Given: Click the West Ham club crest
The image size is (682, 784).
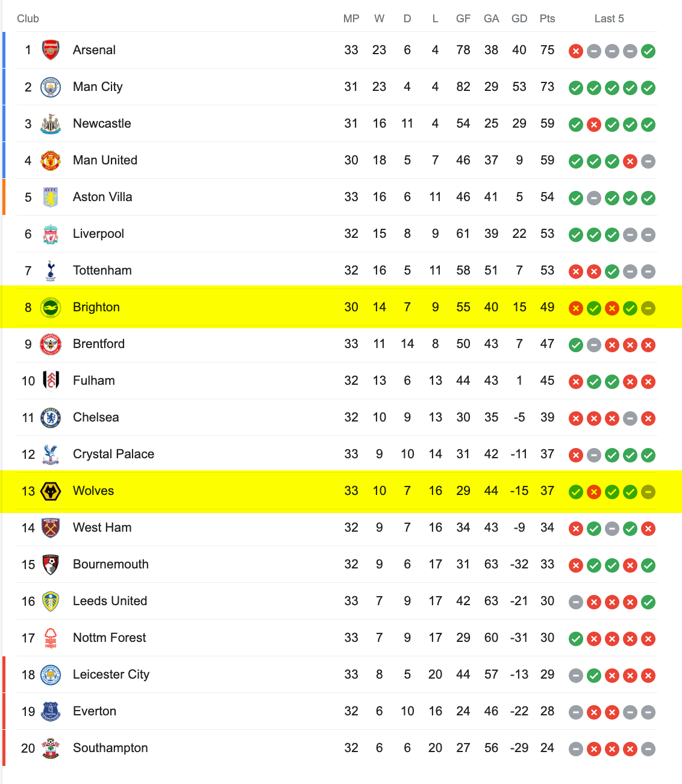Looking at the screenshot, I should [x=51, y=527].
